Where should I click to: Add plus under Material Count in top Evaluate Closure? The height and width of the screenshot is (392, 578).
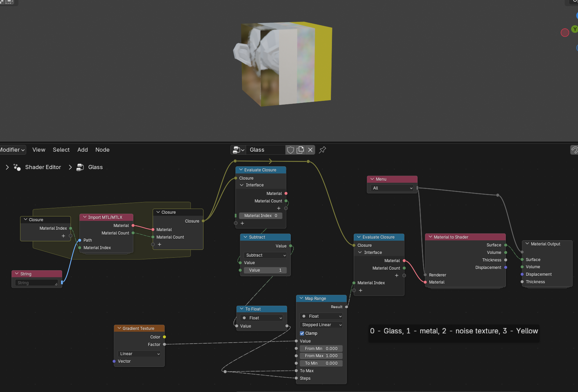(x=279, y=208)
